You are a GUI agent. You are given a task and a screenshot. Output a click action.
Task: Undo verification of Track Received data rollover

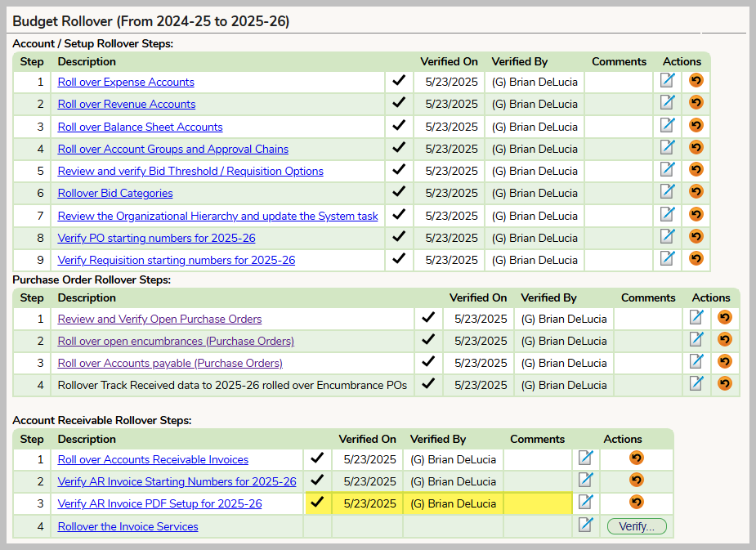[725, 384]
